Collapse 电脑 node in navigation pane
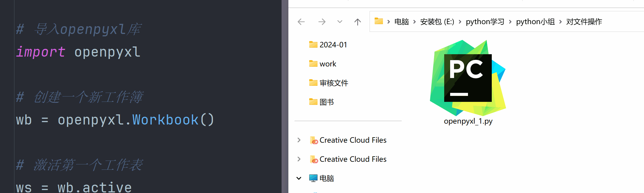The image size is (644, 193). [299, 178]
